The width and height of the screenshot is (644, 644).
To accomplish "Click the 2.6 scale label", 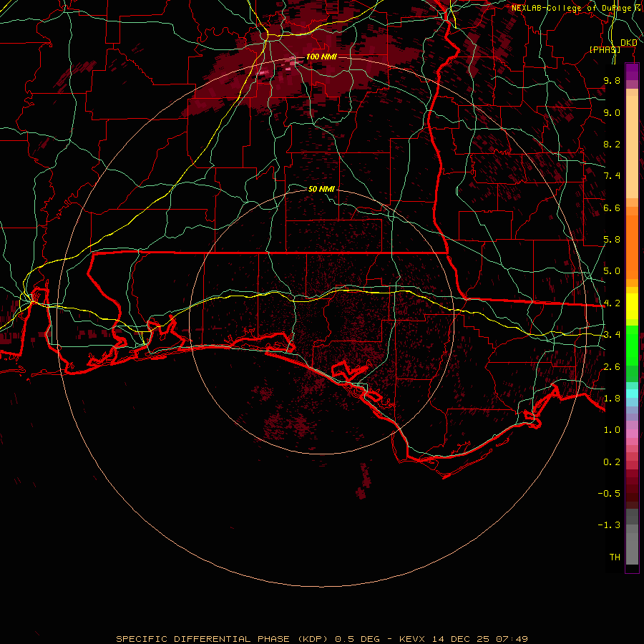I will click(x=612, y=367).
